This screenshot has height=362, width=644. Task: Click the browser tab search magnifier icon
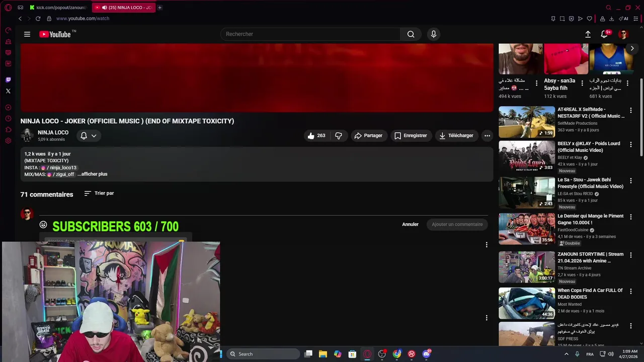(x=608, y=8)
